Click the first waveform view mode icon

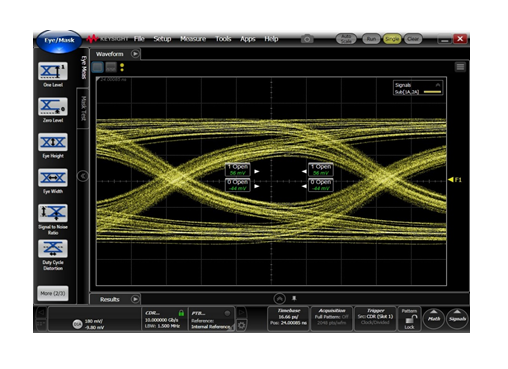(98, 67)
